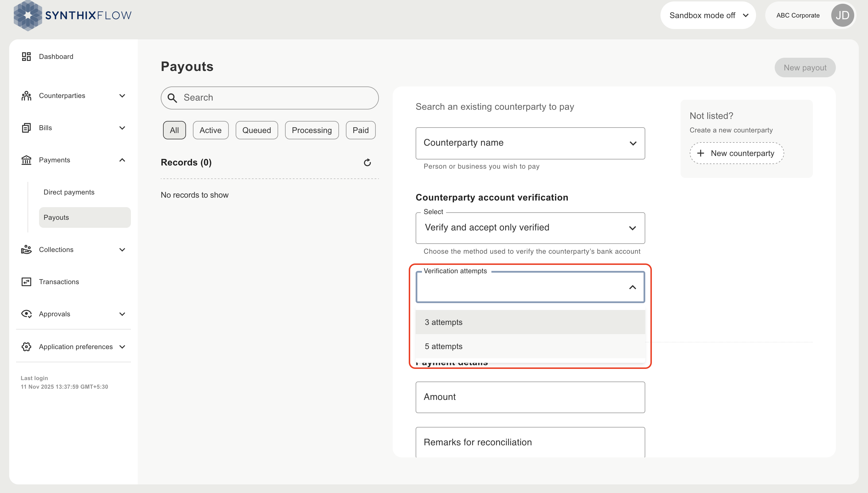
Task: Click the 'Records (0)' heading
Action: click(x=186, y=163)
